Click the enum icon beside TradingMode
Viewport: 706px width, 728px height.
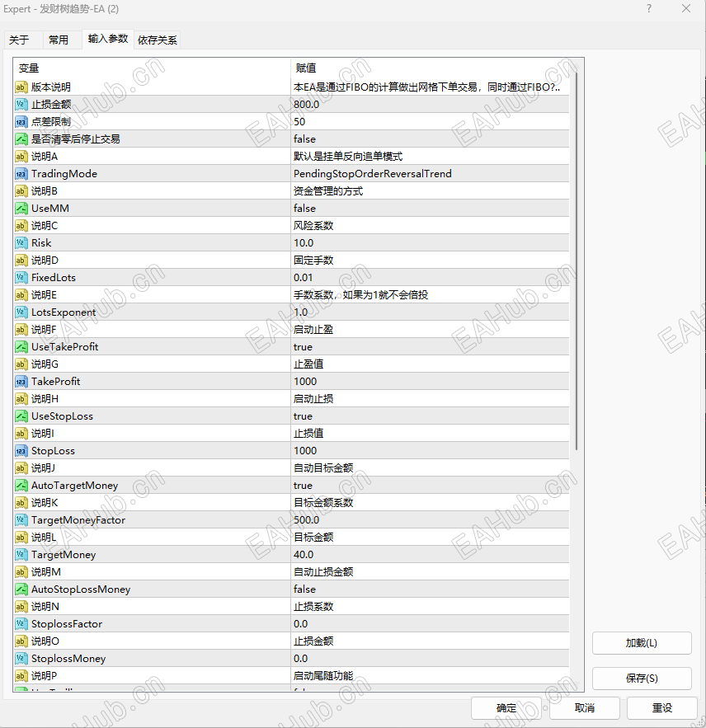21,174
